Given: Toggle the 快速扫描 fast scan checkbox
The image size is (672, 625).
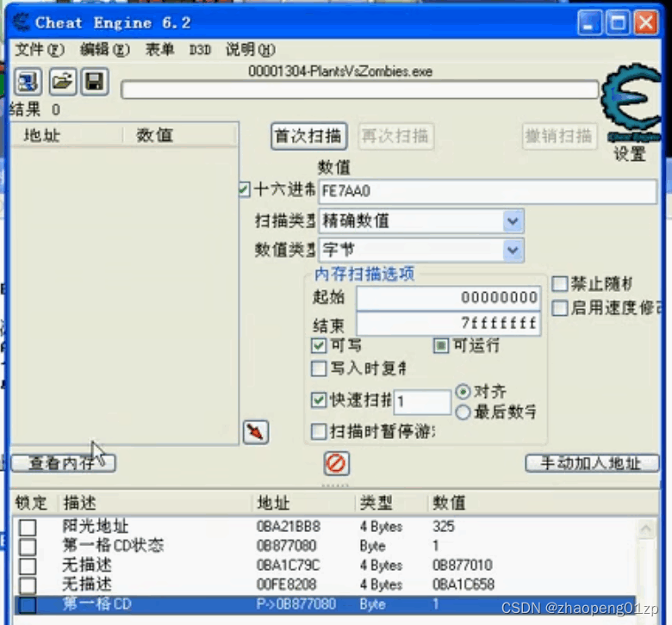Looking at the screenshot, I should (319, 399).
